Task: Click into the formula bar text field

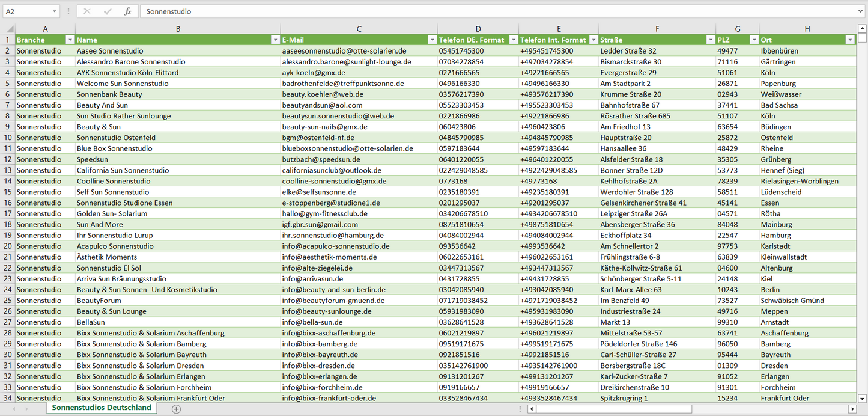Action: pyautogui.click(x=499, y=11)
